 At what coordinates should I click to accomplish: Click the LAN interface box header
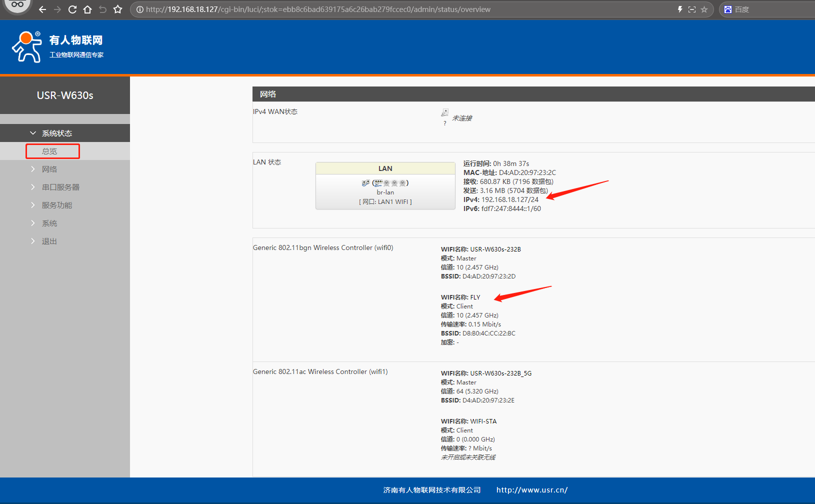coord(385,168)
